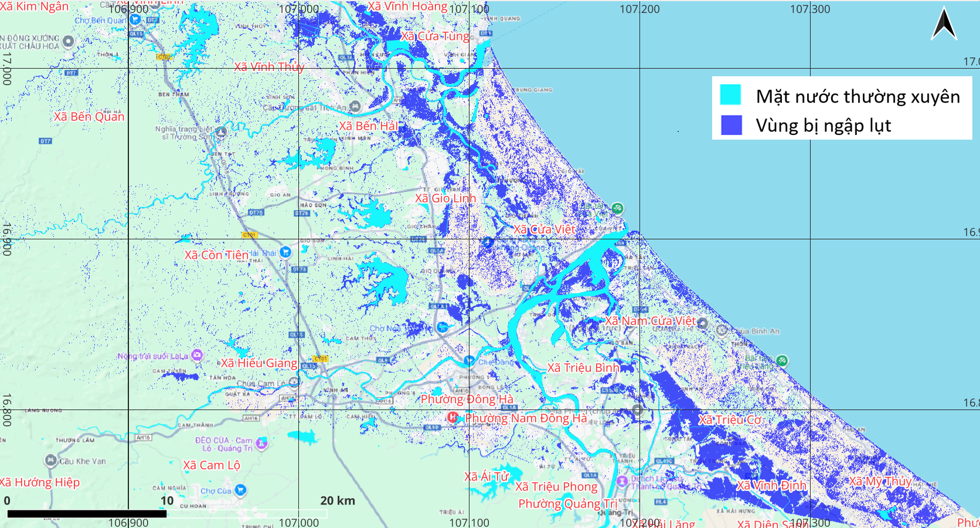Click the Chợ Bến Quan shopping cart marker
The width and height of the screenshot is (980, 528).
(x=135, y=19)
